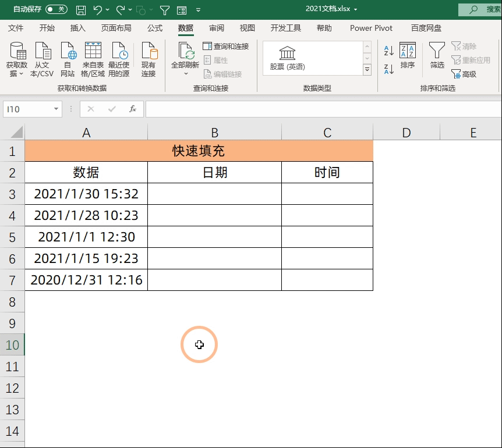The height and width of the screenshot is (448, 502).
Task: Open the 2021文档.xlsx file name dropdown
Action: [x=356, y=9]
